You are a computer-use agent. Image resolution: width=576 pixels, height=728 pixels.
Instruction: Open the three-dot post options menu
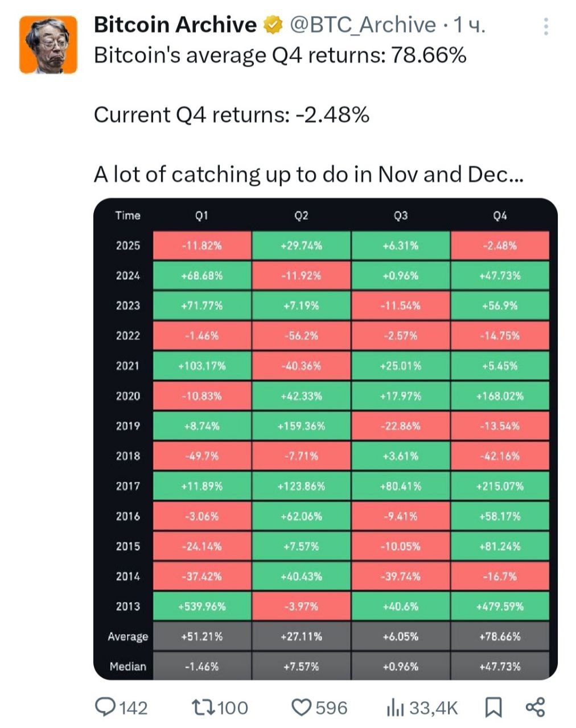point(546,26)
